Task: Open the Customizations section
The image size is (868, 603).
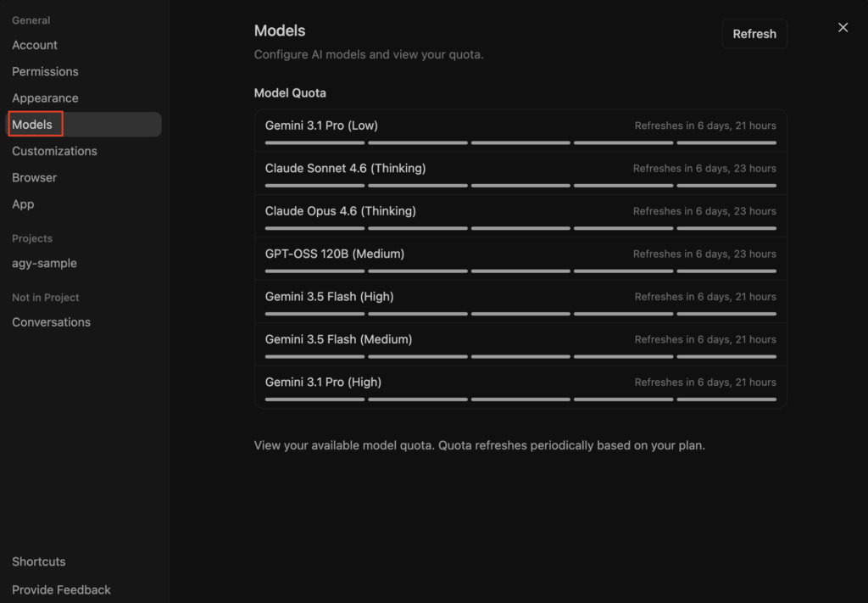Action: pyautogui.click(x=54, y=151)
